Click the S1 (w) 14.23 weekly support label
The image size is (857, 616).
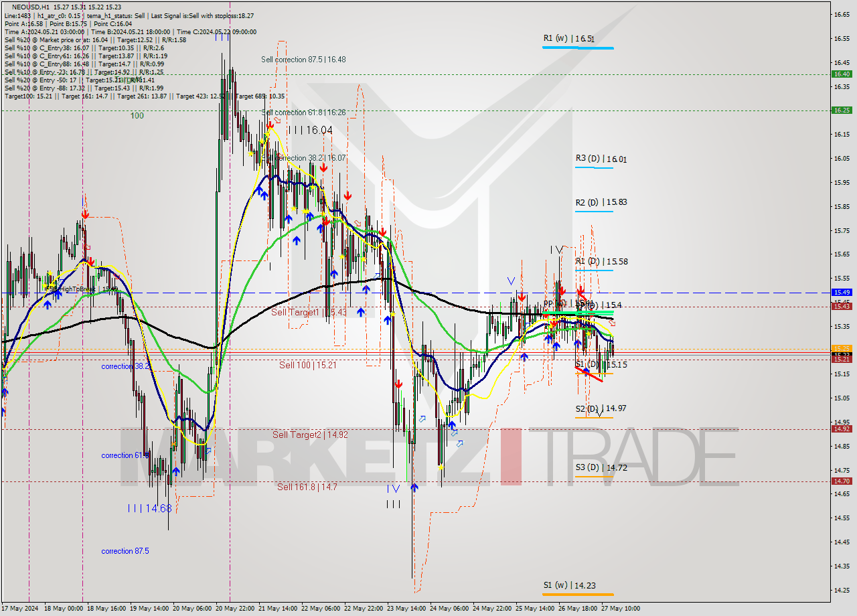click(569, 585)
